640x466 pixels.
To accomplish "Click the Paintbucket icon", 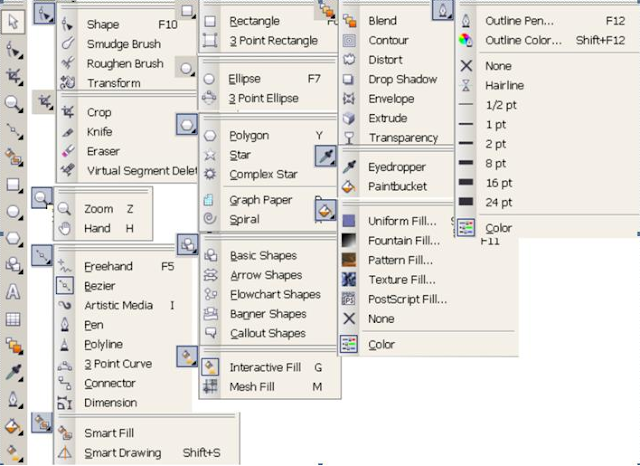I will click(x=349, y=186).
